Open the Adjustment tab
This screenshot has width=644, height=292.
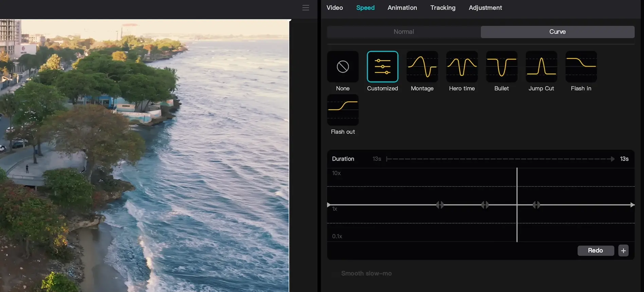(x=485, y=8)
